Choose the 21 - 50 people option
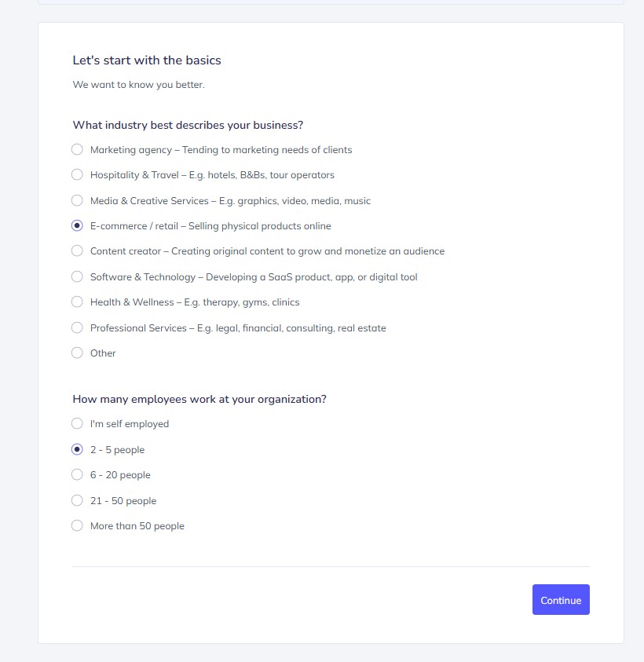The image size is (644, 662). click(77, 500)
